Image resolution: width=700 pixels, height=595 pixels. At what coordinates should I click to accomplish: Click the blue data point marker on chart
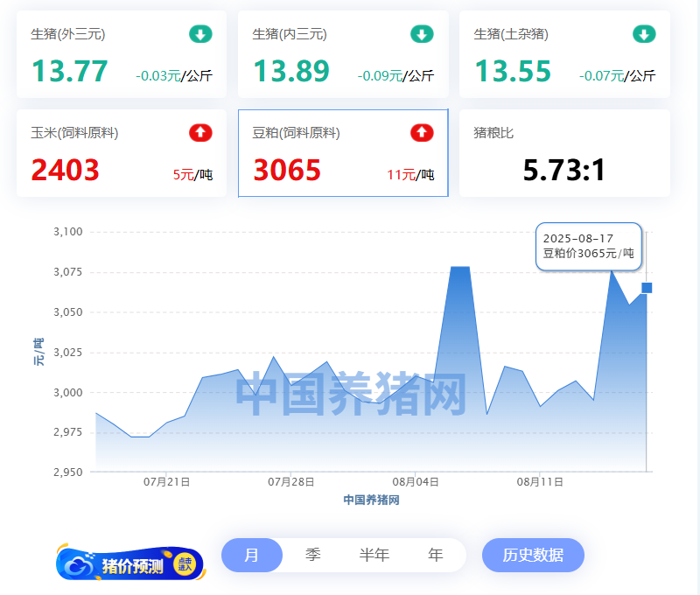647,288
